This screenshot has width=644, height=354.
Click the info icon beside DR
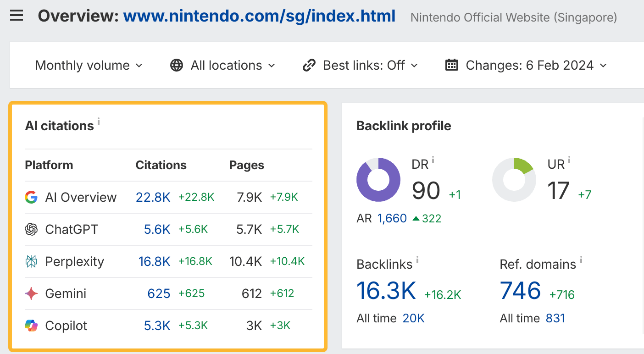coord(433,160)
